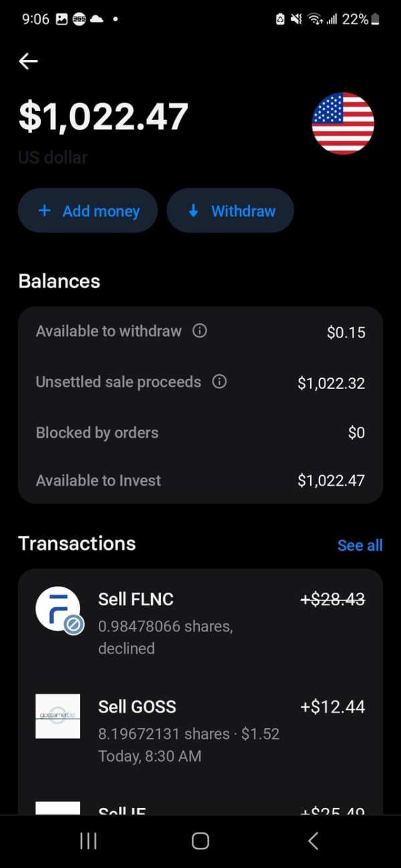Tap the GOSS company logo
The image size is (401, 868).
click(x=58, y=716)
